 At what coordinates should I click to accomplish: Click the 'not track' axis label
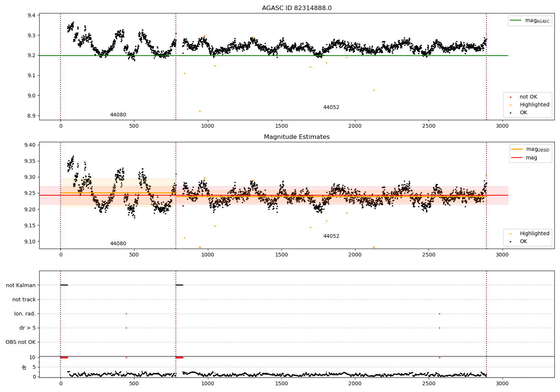24,299
